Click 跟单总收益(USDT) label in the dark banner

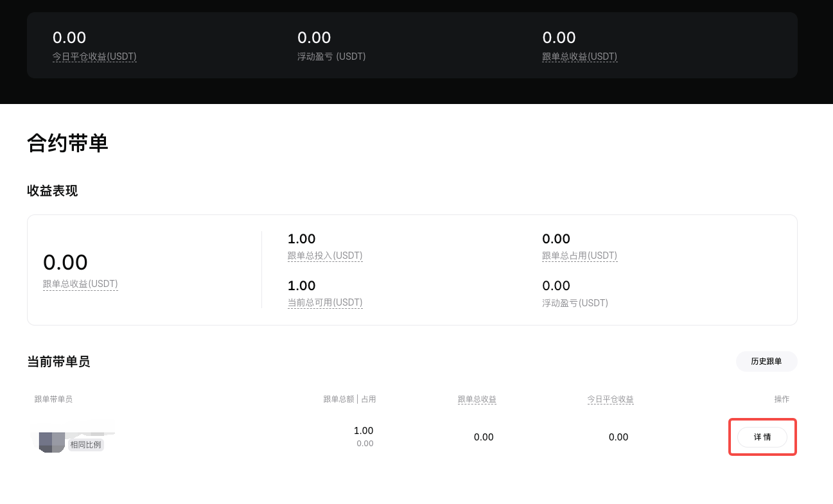tap(579, 56)
